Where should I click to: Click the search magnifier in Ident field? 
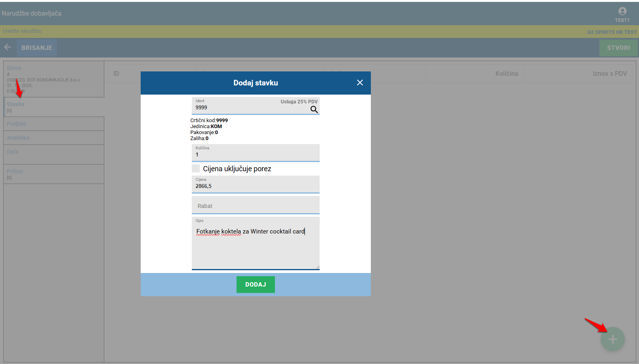coord(314,109)
